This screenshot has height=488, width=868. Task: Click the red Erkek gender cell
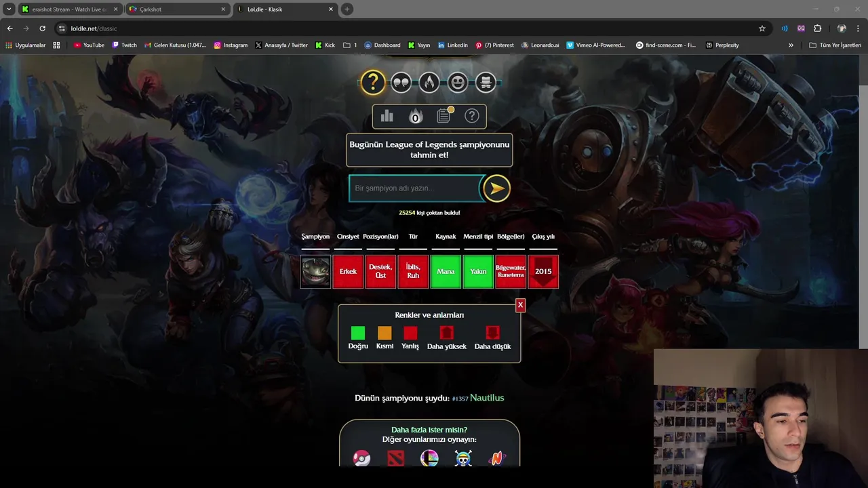pyautogui.click(x=348, y=272)
